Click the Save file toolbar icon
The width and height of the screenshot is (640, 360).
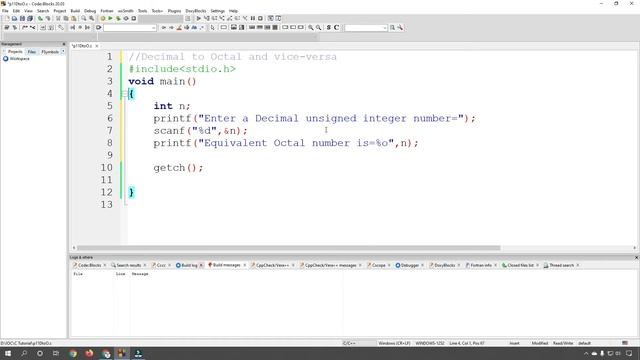tap(22, 18)
